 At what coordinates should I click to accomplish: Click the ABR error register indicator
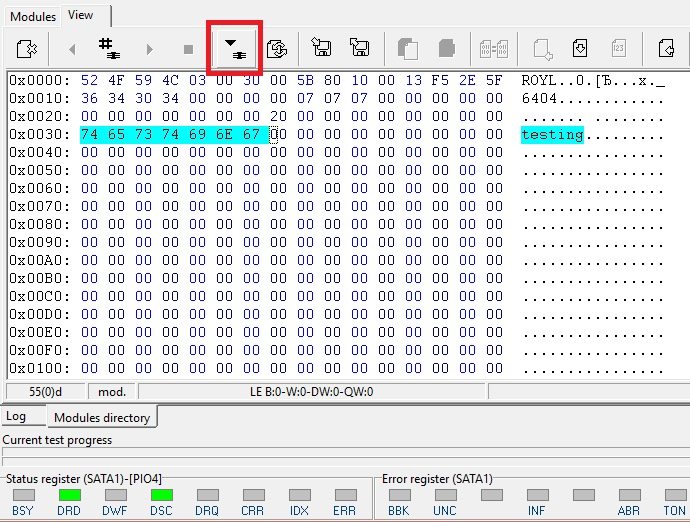(630, 495)
